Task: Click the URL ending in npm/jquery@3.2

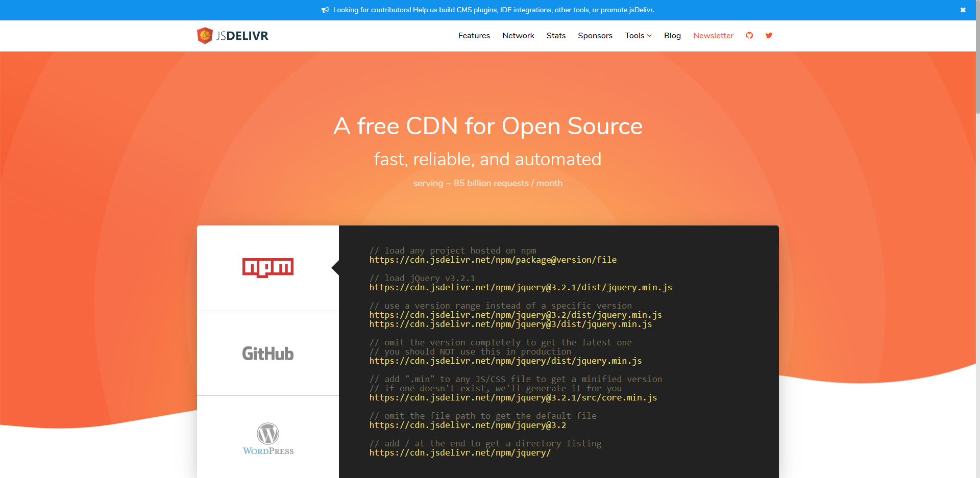Action: [468, 425]
